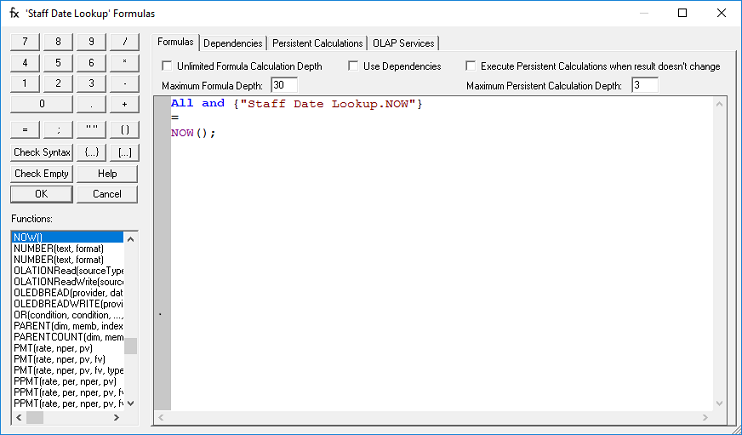Click the Functions list vertical scrollbar thumb
Viewport: 742px width, 435px height.
pos(130,346)
